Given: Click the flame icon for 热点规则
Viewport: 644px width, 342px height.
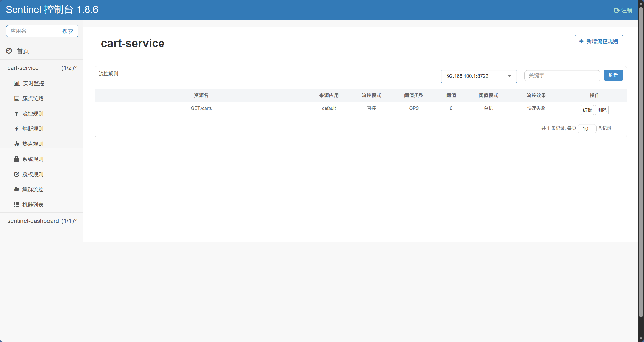Looking at the screenshot, I should [x=17, y=144].
